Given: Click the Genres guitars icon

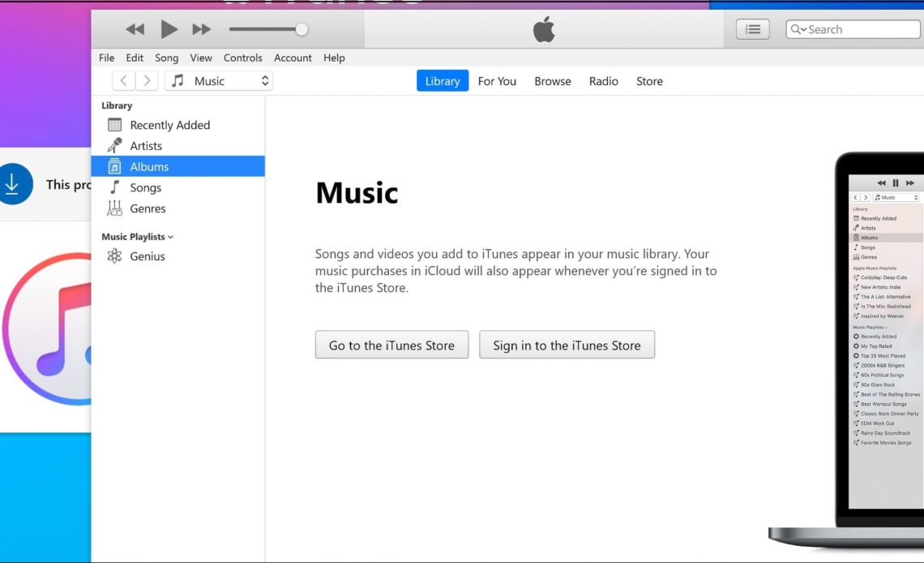Looking at the screenshot, I should 114,208.
